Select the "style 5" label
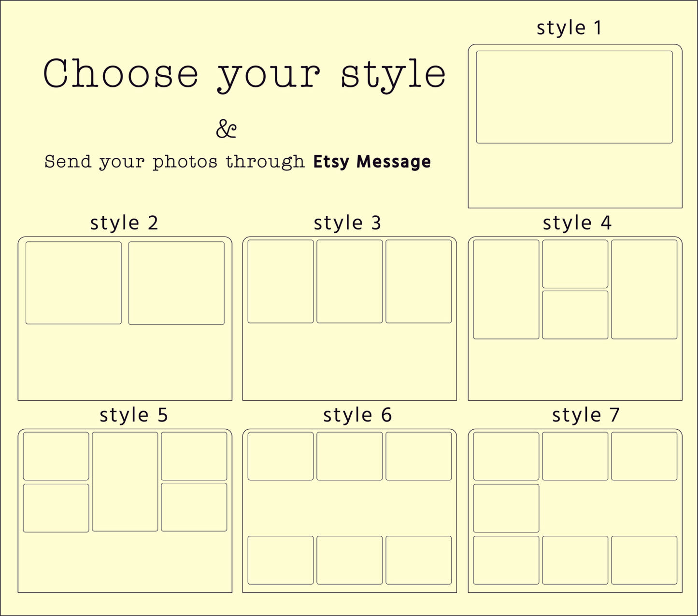This screenshot has height=616, width=698. coord(134,415)
